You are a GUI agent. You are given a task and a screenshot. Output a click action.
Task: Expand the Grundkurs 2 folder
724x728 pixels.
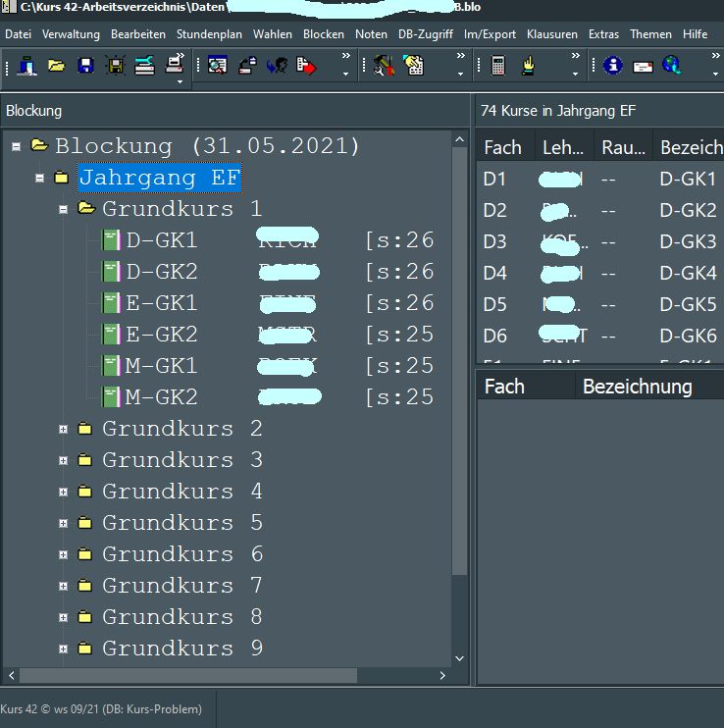coord(64,429)
